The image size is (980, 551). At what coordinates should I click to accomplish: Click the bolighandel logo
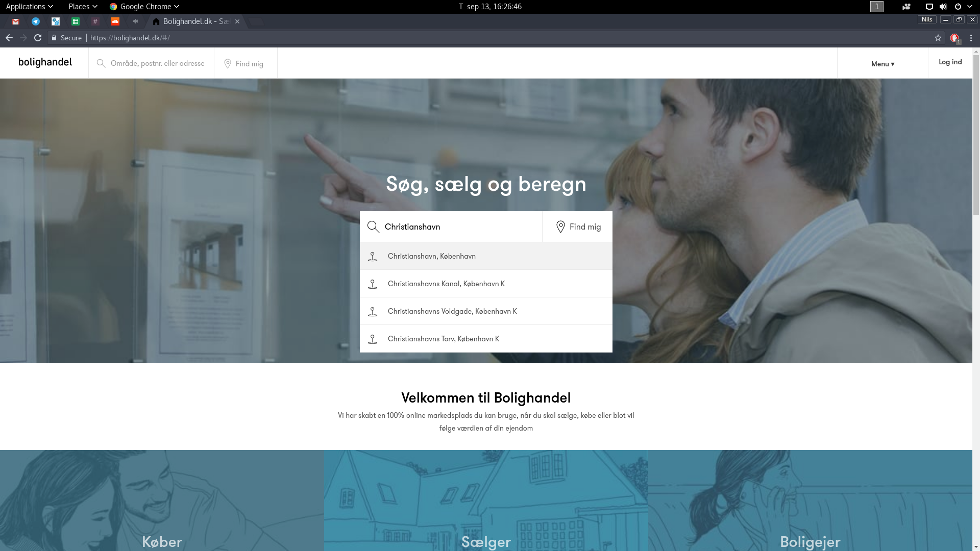pyautogui.click(x=45, y=62)
